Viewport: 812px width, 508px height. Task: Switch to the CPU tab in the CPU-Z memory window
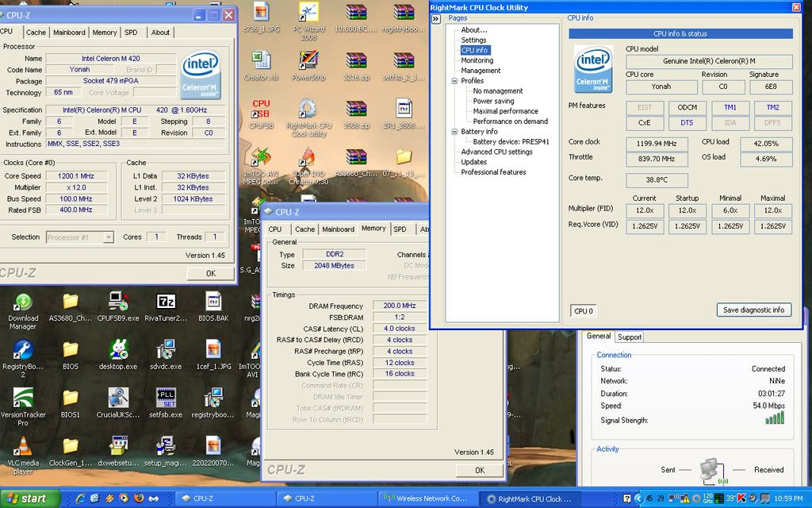click(275, 229)
